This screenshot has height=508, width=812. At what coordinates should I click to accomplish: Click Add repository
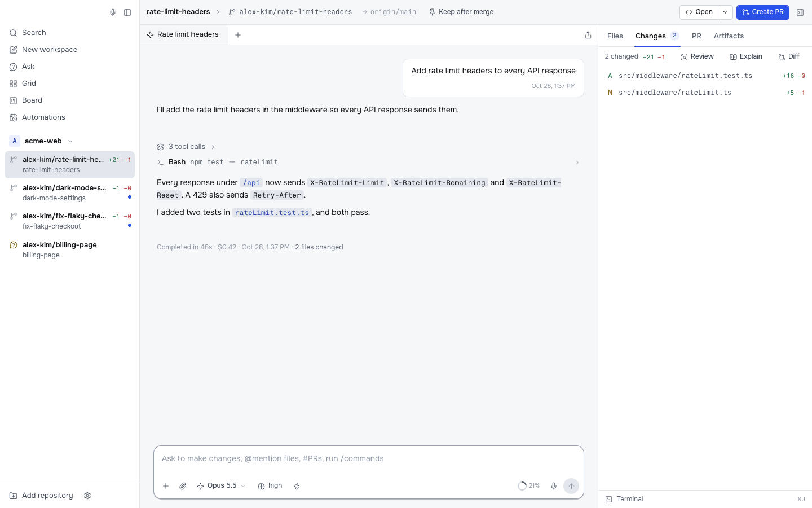[x=42, y=496]
